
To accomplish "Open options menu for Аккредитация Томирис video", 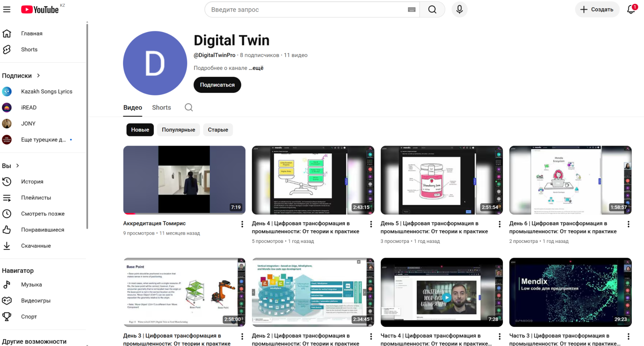I will coord(242,224).
